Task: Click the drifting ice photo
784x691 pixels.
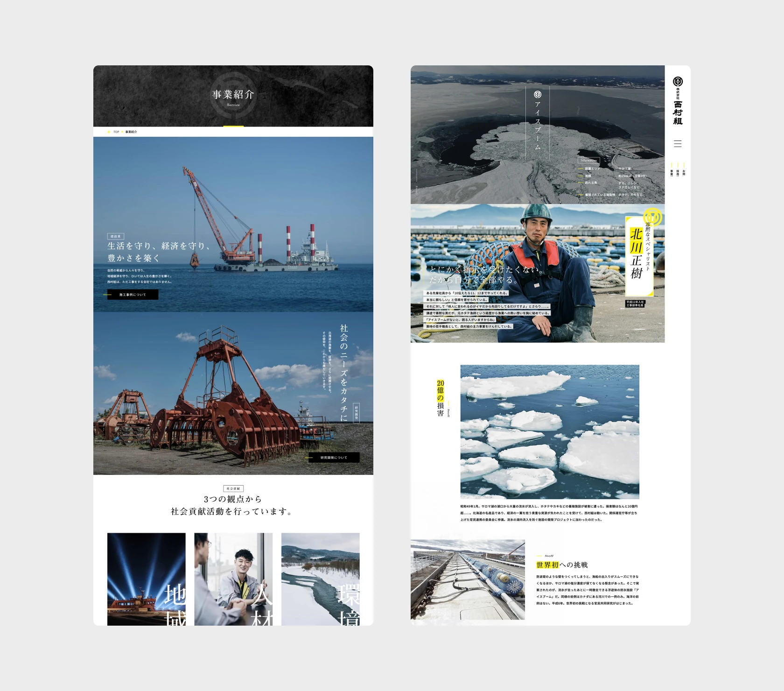Action: (550, 432)
